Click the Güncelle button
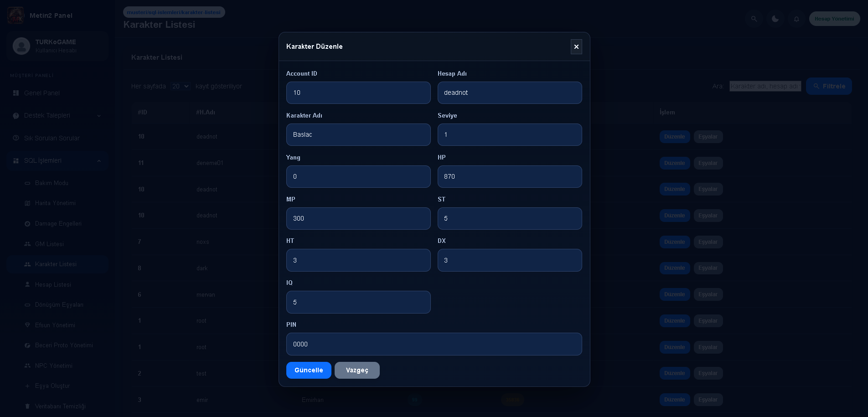Viewport: 868px width, 417px height. pos(309,370)
